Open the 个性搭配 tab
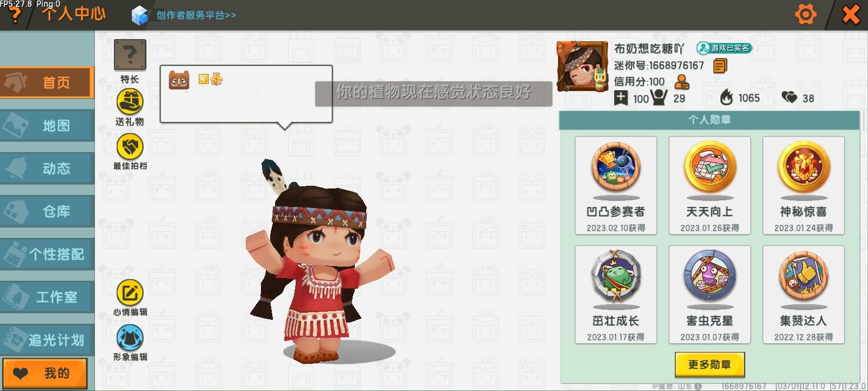 coord(47,254)
